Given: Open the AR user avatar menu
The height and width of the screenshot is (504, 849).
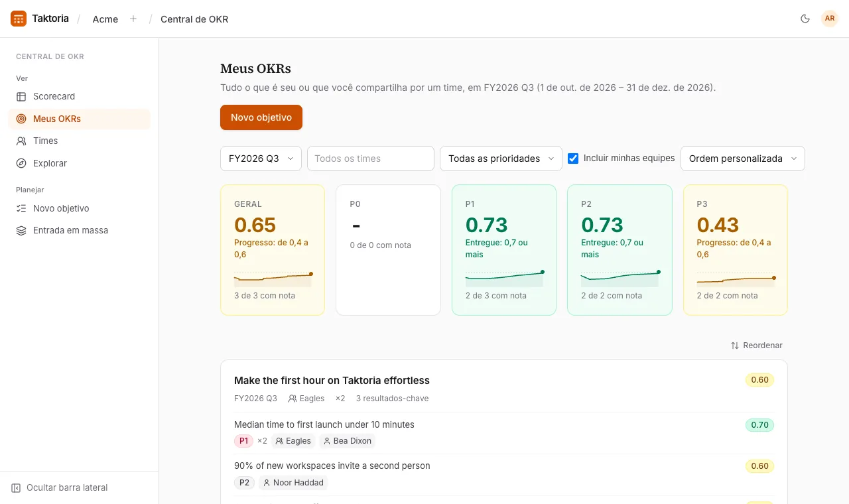Looking at the screenshot, I should pyautogui.click(x=830, y=19).
